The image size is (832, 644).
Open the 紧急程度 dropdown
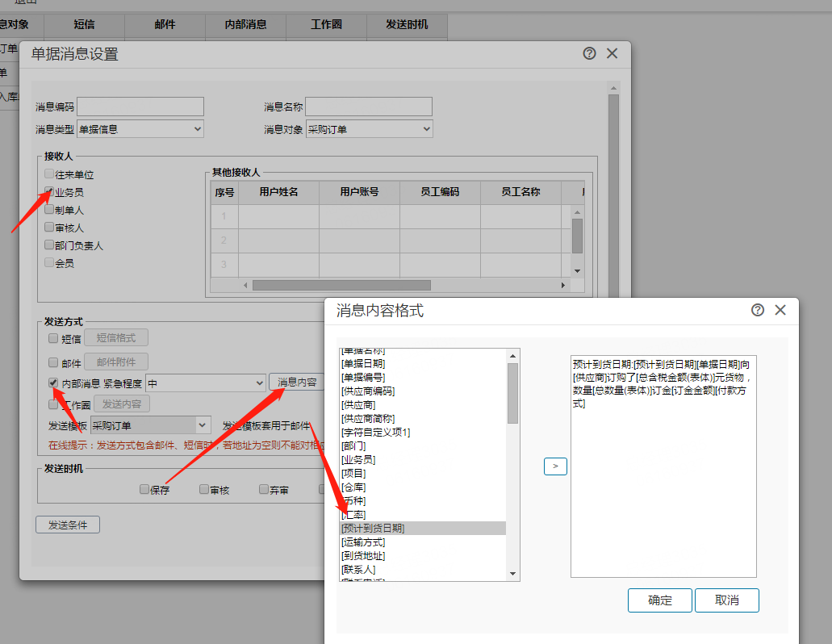coord(205,383)
